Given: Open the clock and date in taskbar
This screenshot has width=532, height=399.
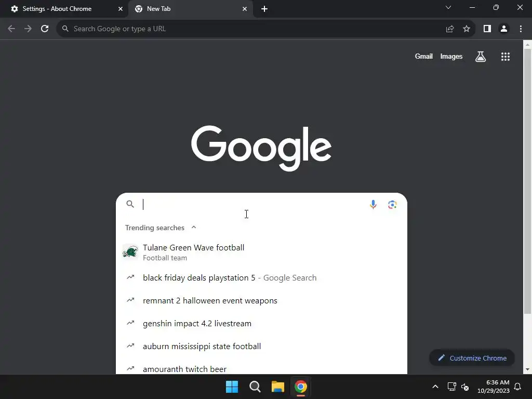Looking at the screenshot, I should (494, 387).
